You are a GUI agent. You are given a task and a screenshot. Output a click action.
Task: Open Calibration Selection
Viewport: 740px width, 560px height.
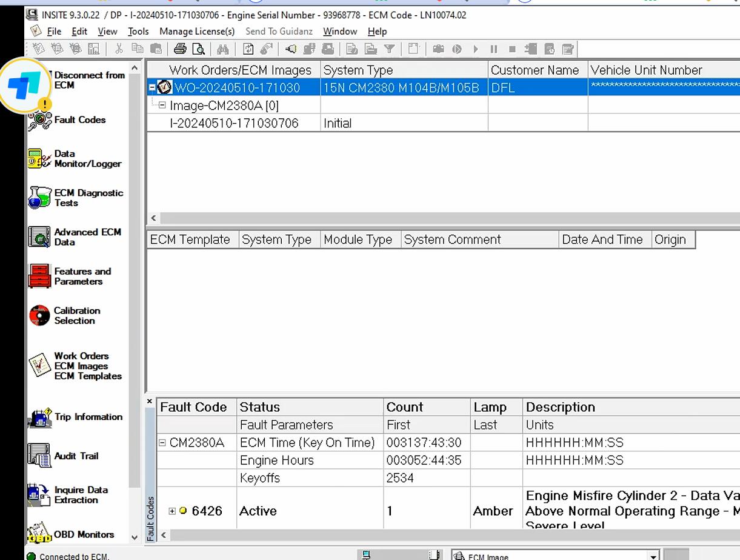click(x=64, y=315)
